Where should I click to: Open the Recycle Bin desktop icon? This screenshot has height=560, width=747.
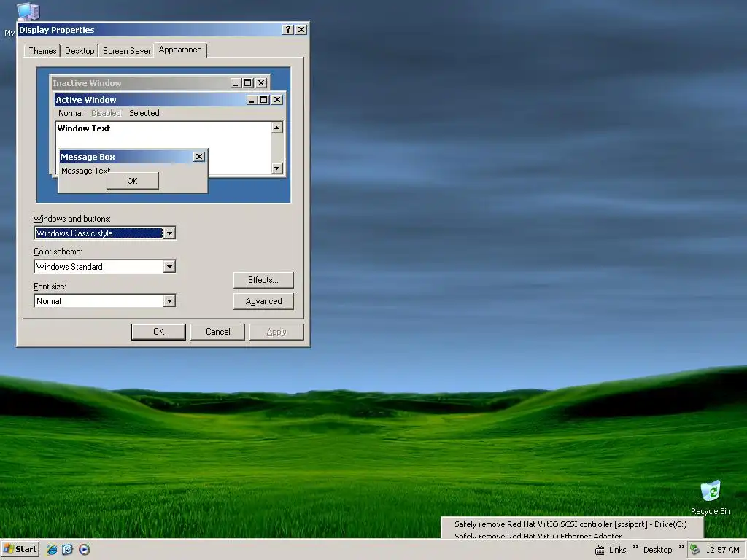tap(711, 497)
